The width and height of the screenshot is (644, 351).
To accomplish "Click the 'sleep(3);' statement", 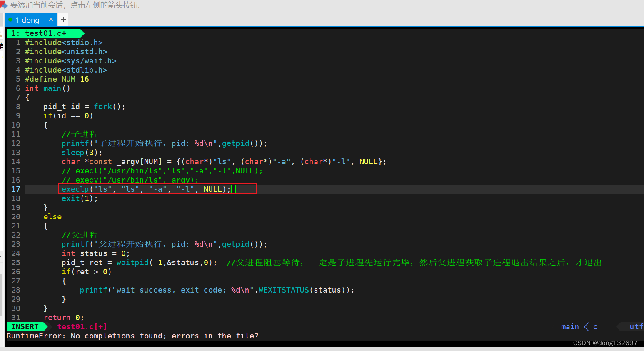I will pyautogui.click(x=82, y=153).
